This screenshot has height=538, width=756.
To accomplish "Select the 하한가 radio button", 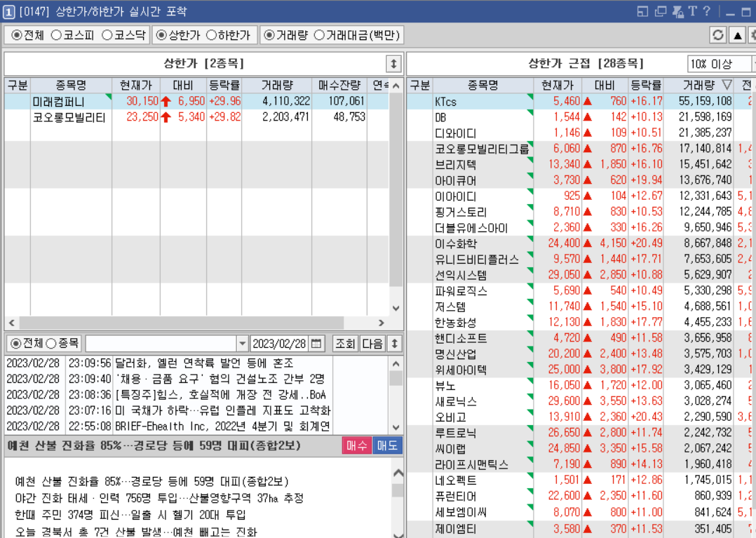I will point(211,35).
